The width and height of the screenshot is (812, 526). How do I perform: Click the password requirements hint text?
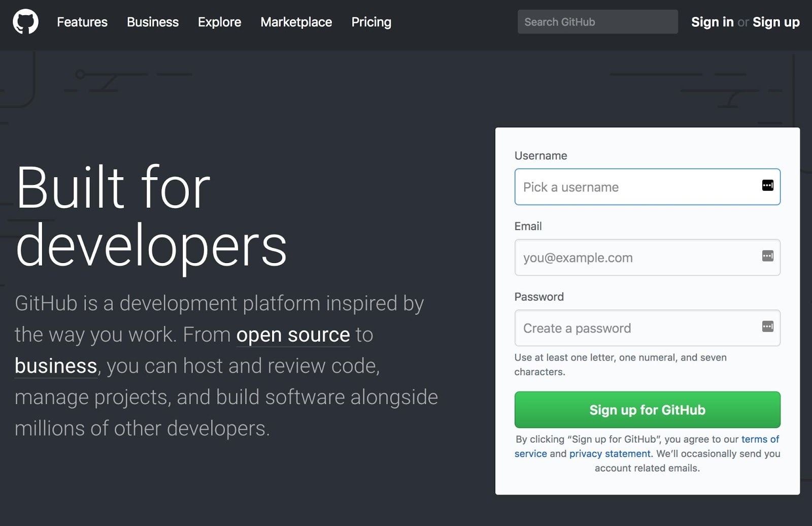coord(620,365)
